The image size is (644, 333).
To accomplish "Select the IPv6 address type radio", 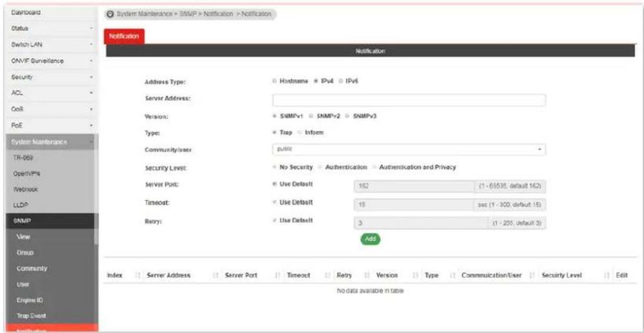I will pyautogui.click(x=341, y=81).
